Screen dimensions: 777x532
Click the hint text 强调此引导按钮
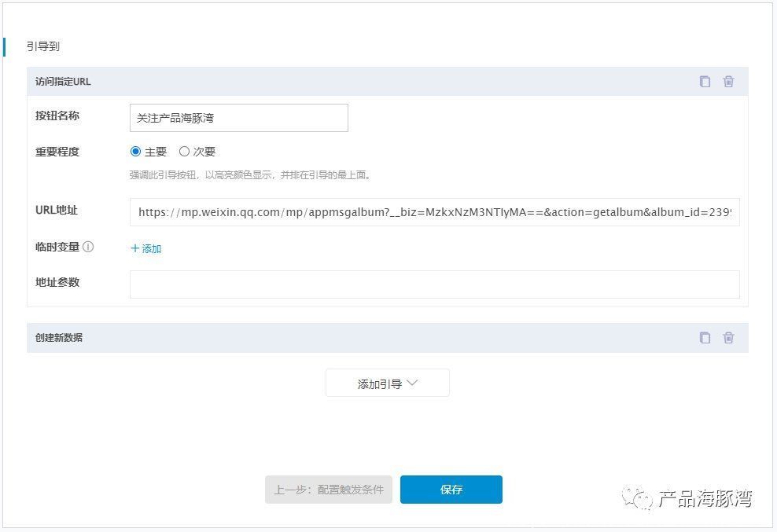pos(250,175)
